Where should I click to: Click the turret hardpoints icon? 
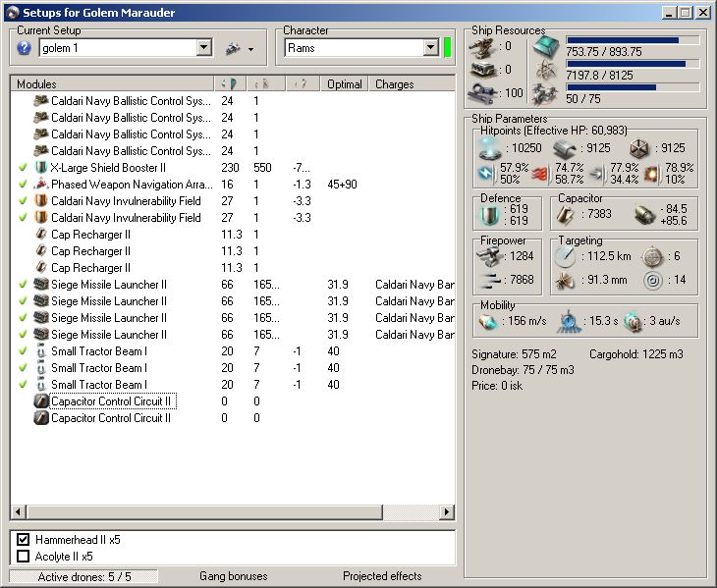tap(482, 47)
